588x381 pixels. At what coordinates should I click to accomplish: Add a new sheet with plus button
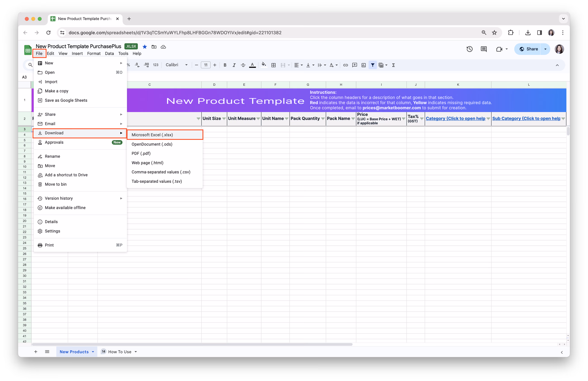click(36, 352)
